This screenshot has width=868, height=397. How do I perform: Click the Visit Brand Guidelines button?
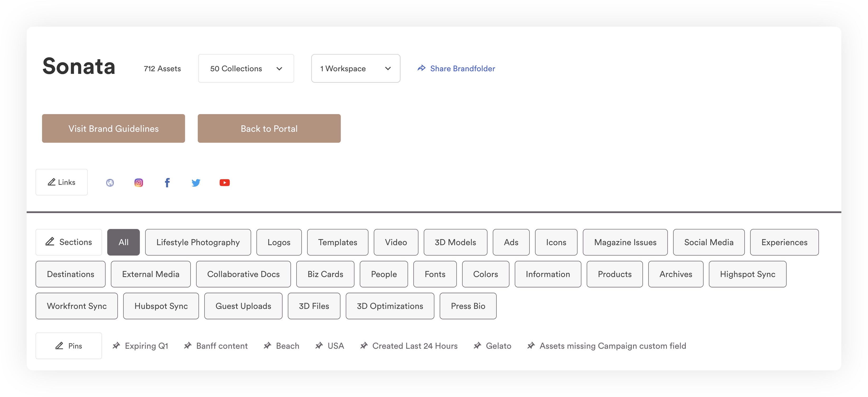113,128
